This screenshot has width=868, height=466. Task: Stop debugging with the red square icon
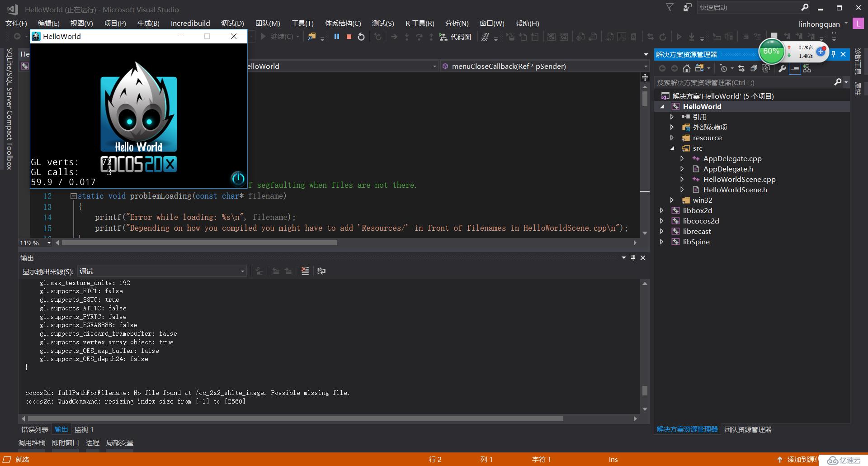[349, 37]
